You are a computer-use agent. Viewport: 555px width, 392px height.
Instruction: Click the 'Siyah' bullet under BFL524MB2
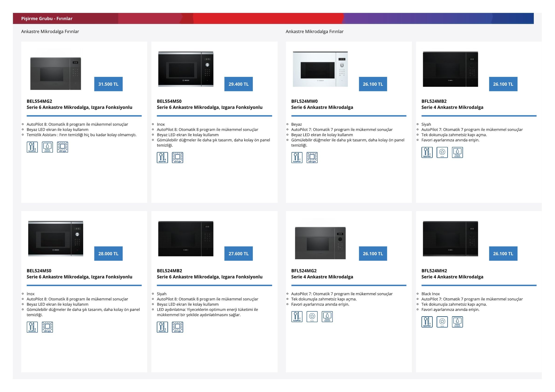(x=426, y=124)
